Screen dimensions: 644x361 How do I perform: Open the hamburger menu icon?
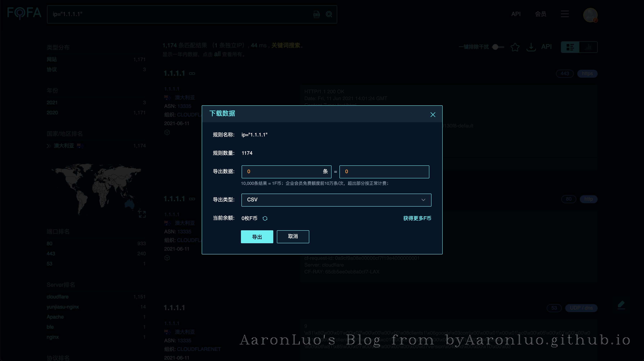565,14
